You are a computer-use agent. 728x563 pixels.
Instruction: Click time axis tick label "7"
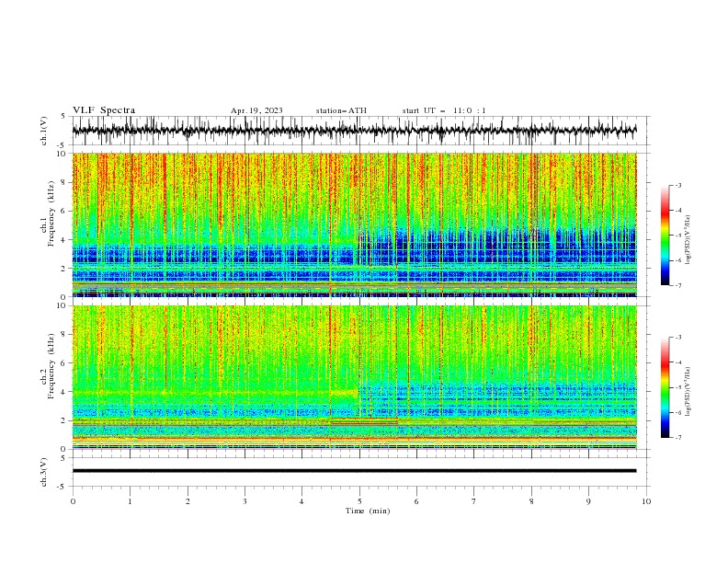(474, 501)
